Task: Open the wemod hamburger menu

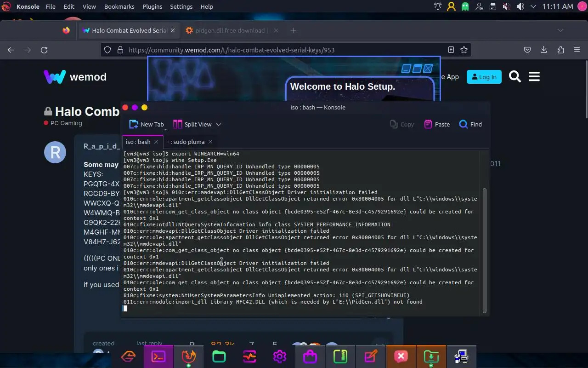Action: [x=534, y=77]
